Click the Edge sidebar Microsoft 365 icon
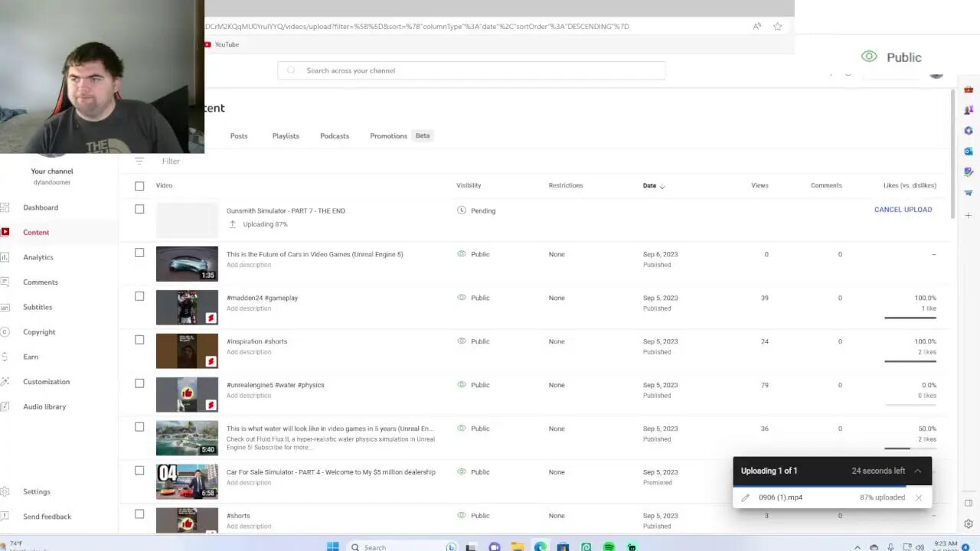The image size is (980, 551). pos(969,131)
